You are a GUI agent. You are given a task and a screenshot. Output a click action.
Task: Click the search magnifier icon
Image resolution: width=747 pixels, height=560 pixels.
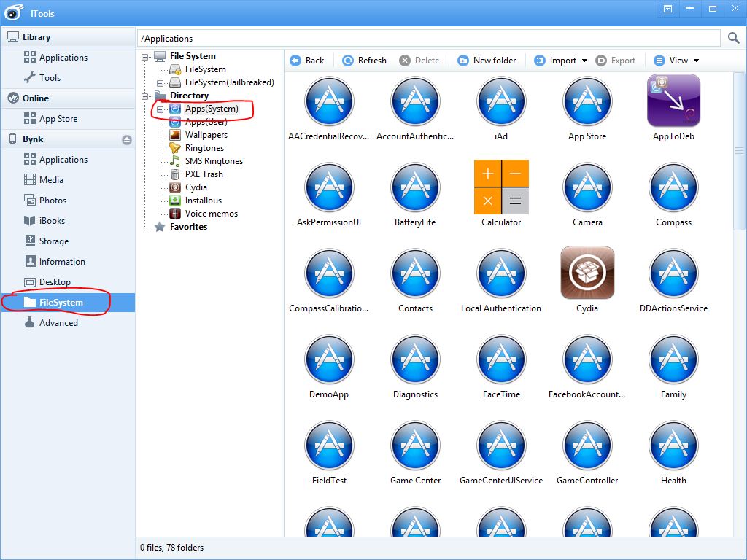tap(734, 38)
